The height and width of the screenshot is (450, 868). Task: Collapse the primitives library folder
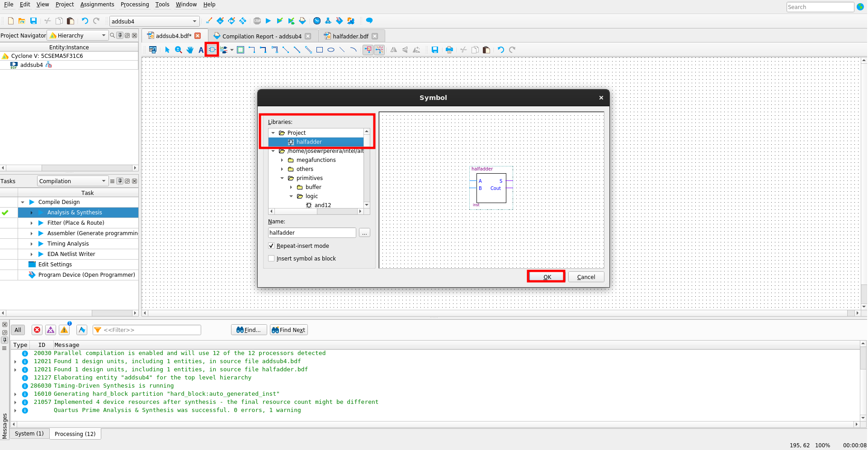[x=282, y=178]
